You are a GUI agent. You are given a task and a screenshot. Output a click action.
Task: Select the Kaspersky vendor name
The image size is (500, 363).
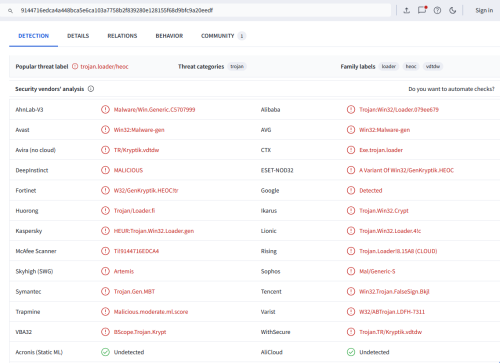pyautogui.click(x=29, y=231)
